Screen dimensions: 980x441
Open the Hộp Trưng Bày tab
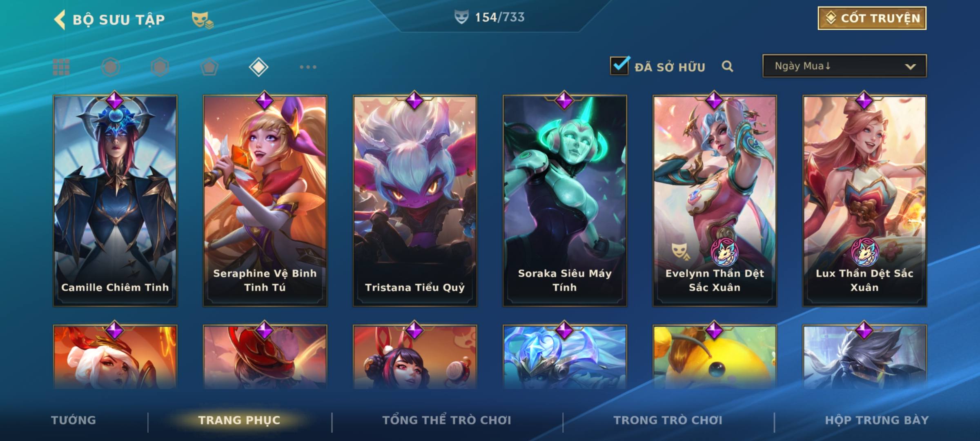click(x=877, y=420)
